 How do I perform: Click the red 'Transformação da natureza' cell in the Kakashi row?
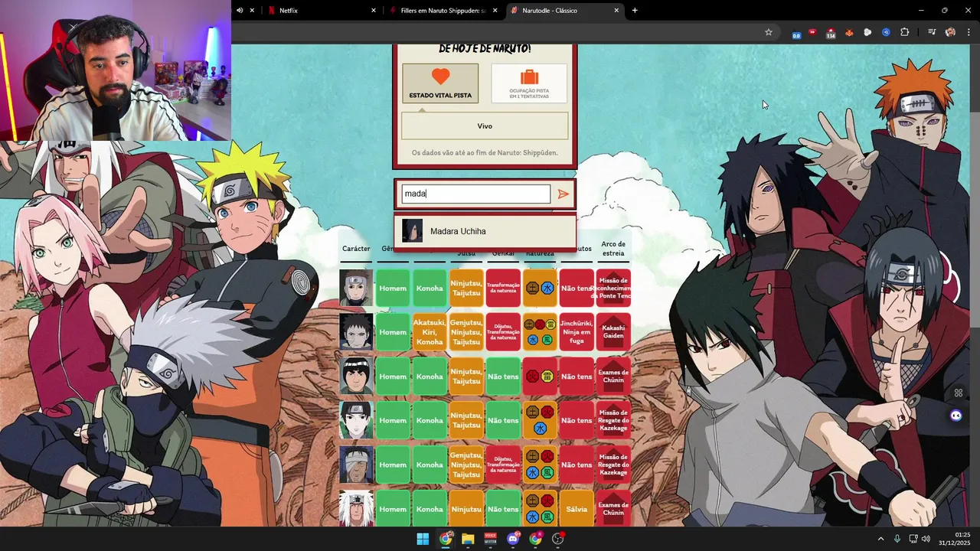(503, 288)
